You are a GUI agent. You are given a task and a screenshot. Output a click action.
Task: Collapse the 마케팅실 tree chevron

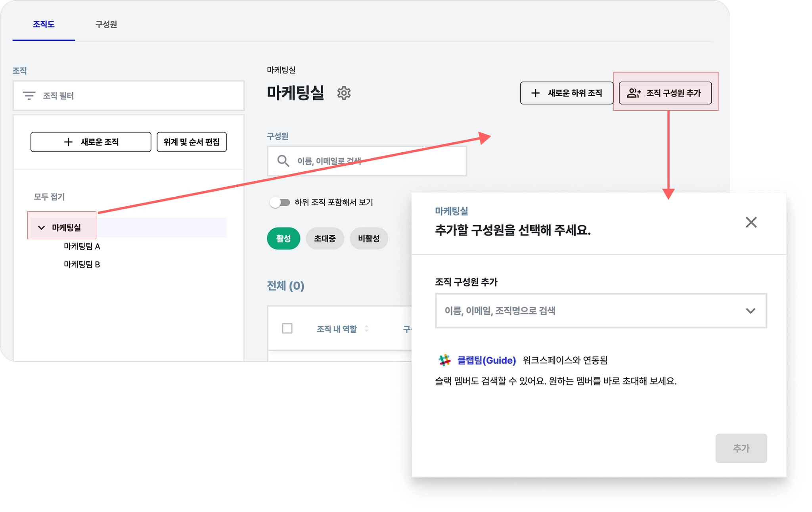(41, 228)
